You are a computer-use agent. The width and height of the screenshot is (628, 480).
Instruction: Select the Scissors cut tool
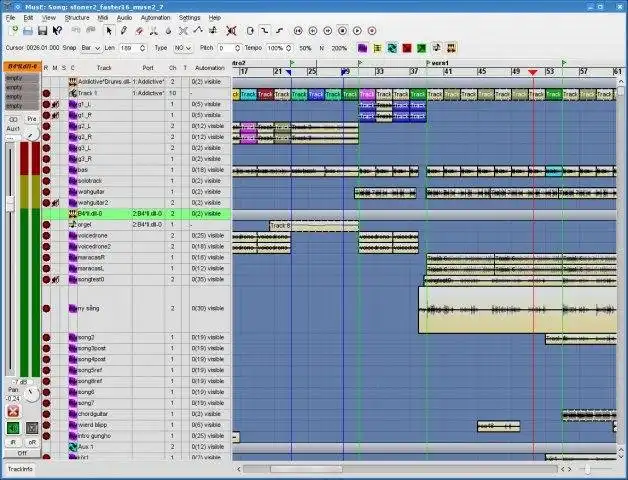[153, 31]
